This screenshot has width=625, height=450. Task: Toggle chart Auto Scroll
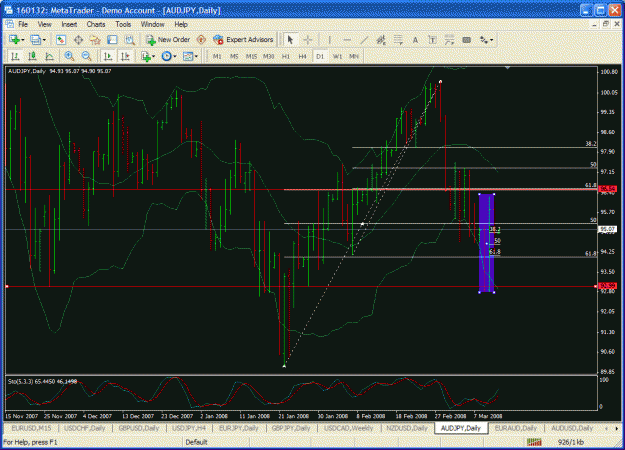click(108, 56)
